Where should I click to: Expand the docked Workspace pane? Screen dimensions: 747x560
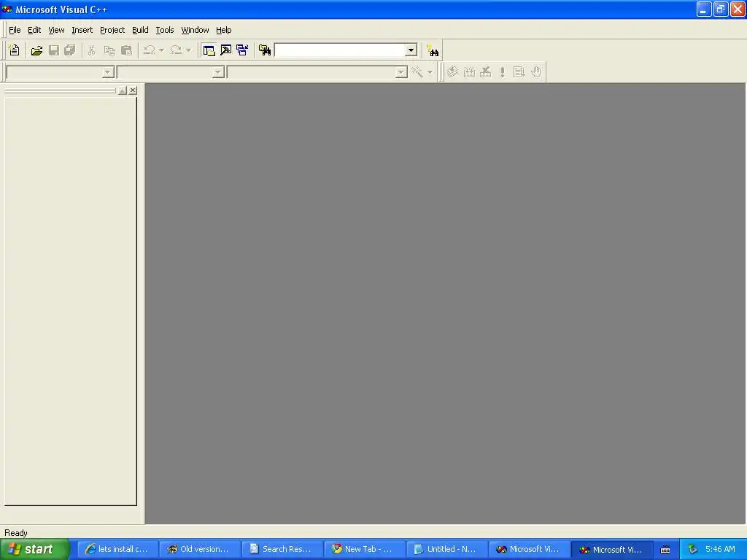pyautogui.click(x=123, y=90)
